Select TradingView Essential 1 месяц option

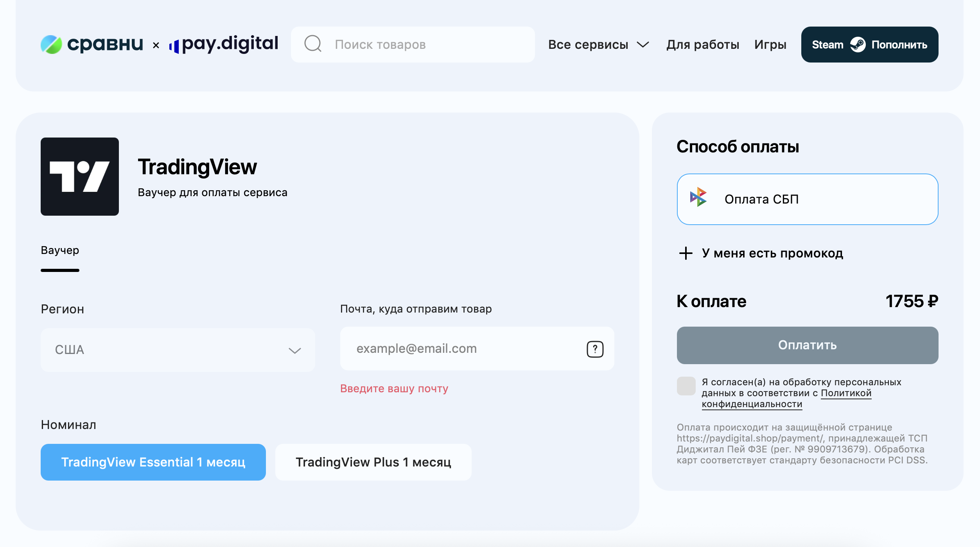coord(153,462)
